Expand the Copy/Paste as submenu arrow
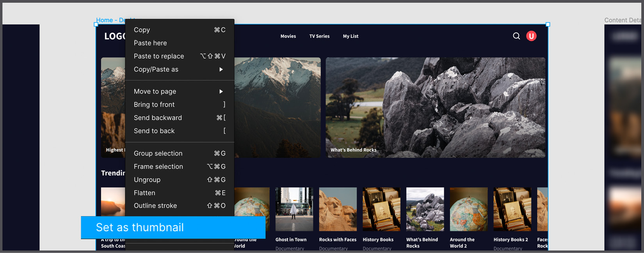 tap(221, 69)
